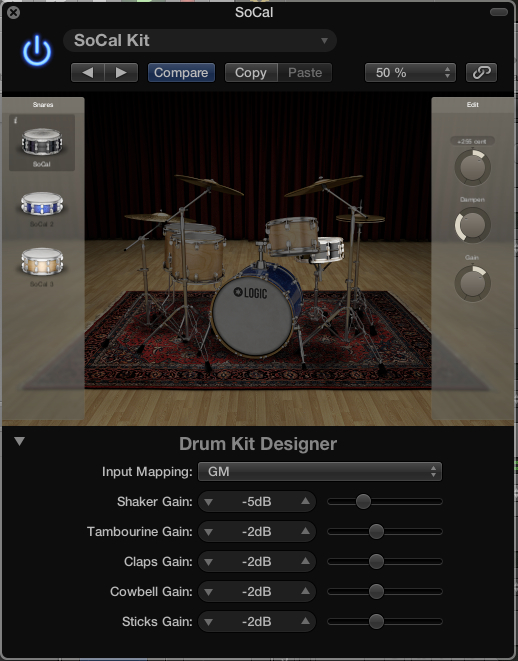Click the rack tom in the kit
Screen dimensions: 518x661
tap(292, 236)
